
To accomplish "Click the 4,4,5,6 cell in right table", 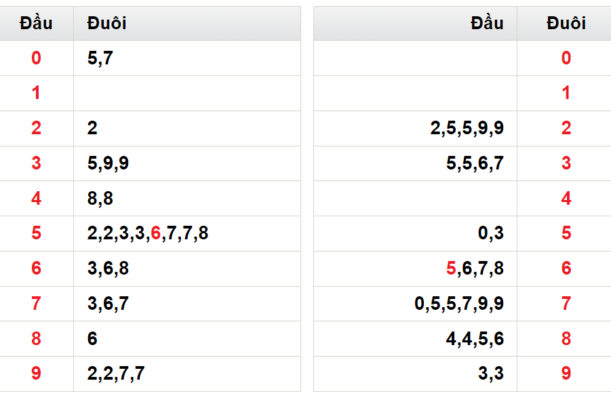I will coord(415,338).
